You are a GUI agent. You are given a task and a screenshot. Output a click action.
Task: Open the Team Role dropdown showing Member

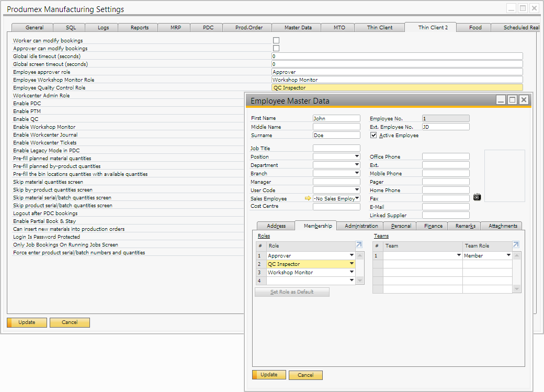[508, 255]
